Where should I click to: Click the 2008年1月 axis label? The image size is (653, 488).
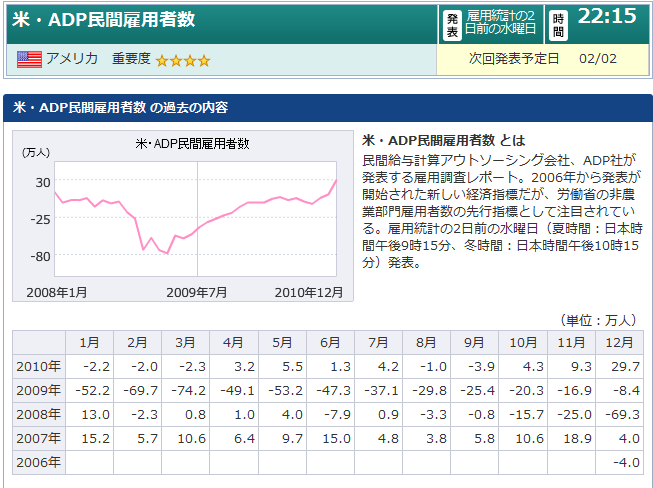57,292
